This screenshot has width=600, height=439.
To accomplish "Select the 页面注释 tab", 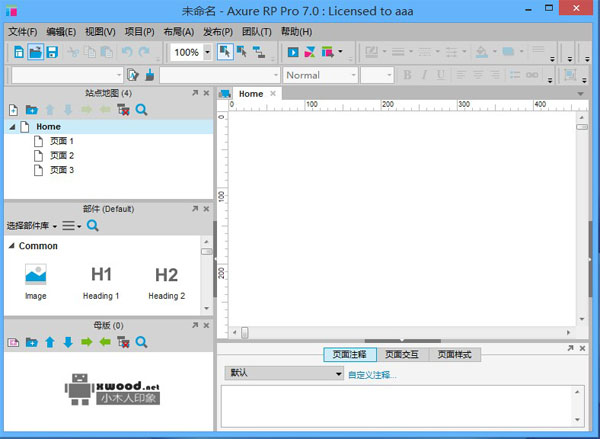I will click(350, 354).
